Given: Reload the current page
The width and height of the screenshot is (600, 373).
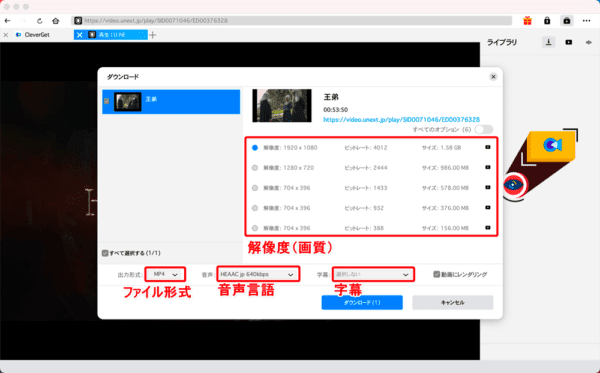Looking at the screenshot, I should (39, 21).
